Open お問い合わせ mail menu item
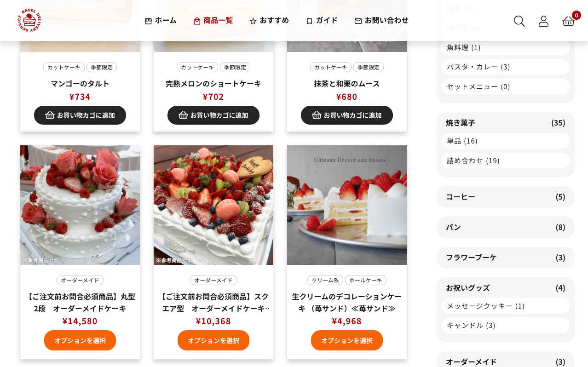Image resolution: width=588 pixels, height=367 pixels. (381, 20)
